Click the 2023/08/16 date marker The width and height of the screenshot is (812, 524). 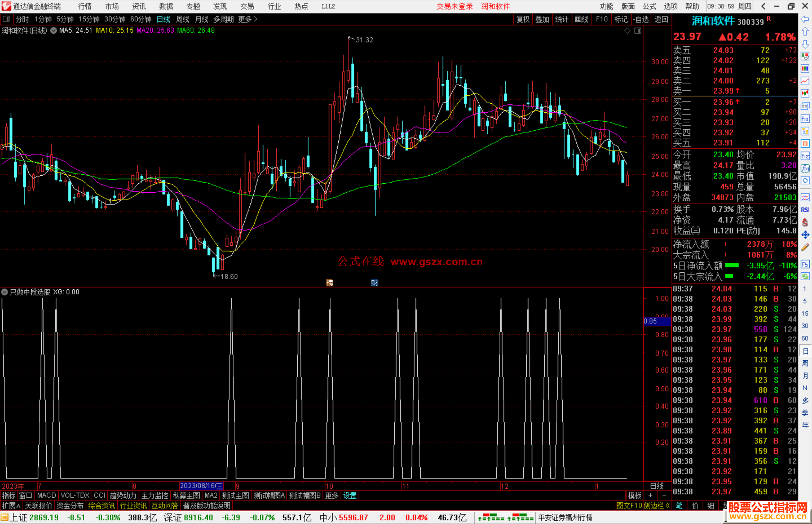tap(201, 486)
